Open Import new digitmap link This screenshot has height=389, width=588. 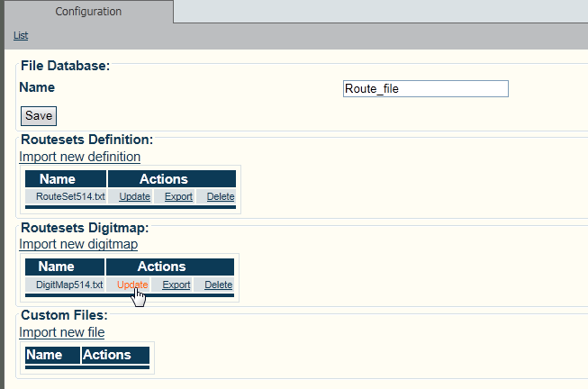[x=78, y=244]
